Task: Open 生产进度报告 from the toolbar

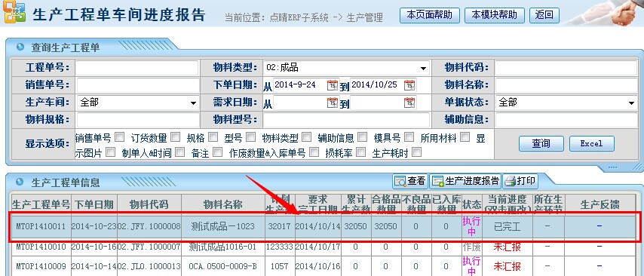Action: [x=466, y=181]
